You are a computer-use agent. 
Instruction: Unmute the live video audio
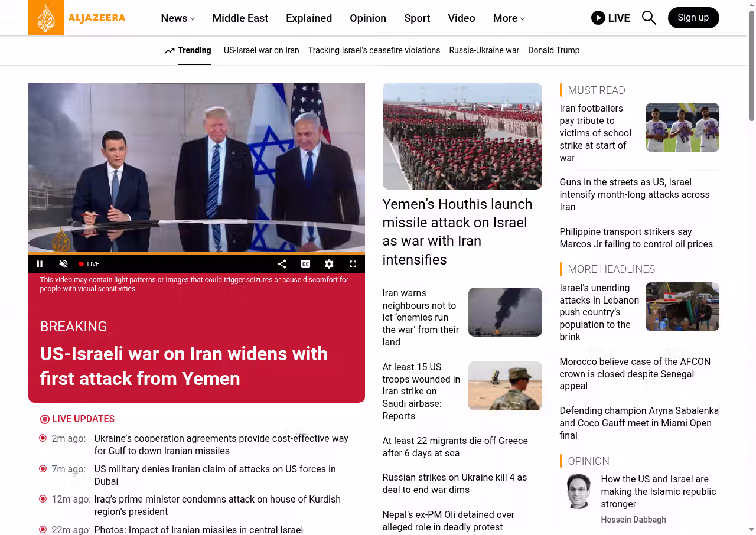pyautogui.click(x=63, y=264)
